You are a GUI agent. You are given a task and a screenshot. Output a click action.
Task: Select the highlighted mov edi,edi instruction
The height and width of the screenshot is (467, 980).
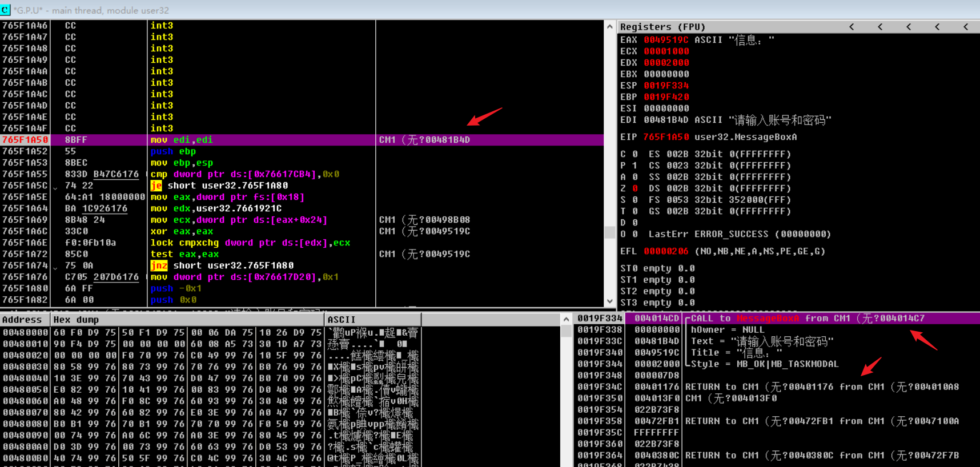(182, 140)
